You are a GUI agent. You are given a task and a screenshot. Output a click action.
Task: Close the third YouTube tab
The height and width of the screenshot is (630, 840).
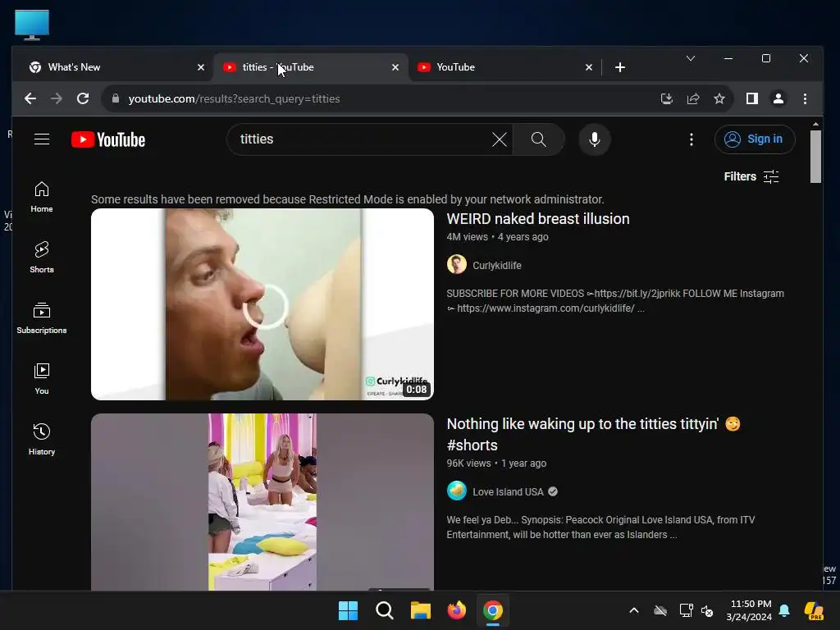tap(589, 67)
